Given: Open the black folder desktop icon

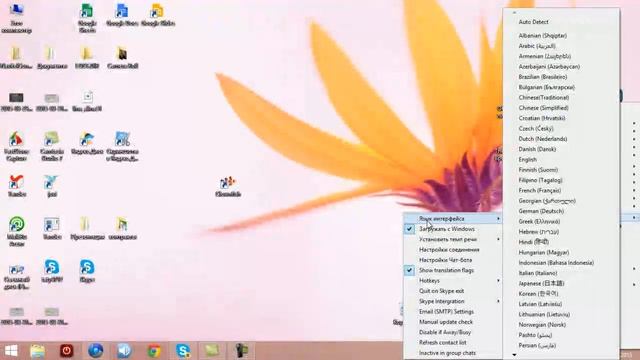Looking at the screenshot, I should pos(122,58).
